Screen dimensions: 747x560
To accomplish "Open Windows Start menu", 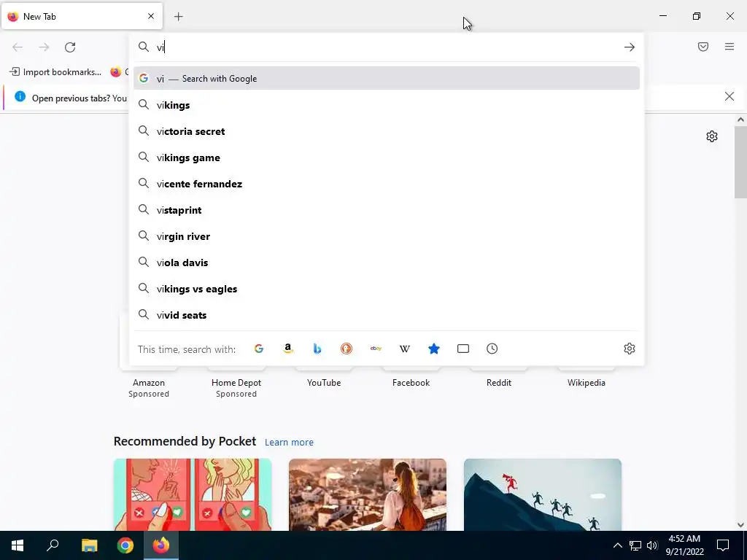I will (18, 545).
